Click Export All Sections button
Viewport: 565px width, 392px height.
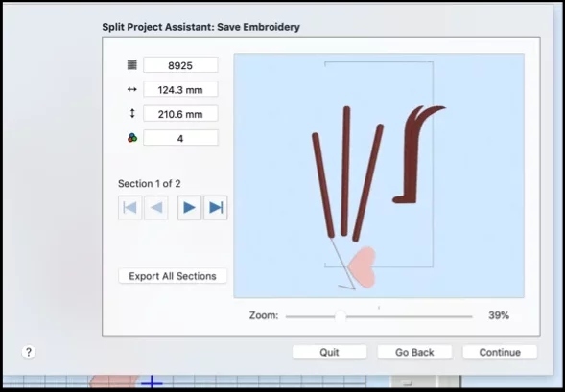click(x=173, y=276)
